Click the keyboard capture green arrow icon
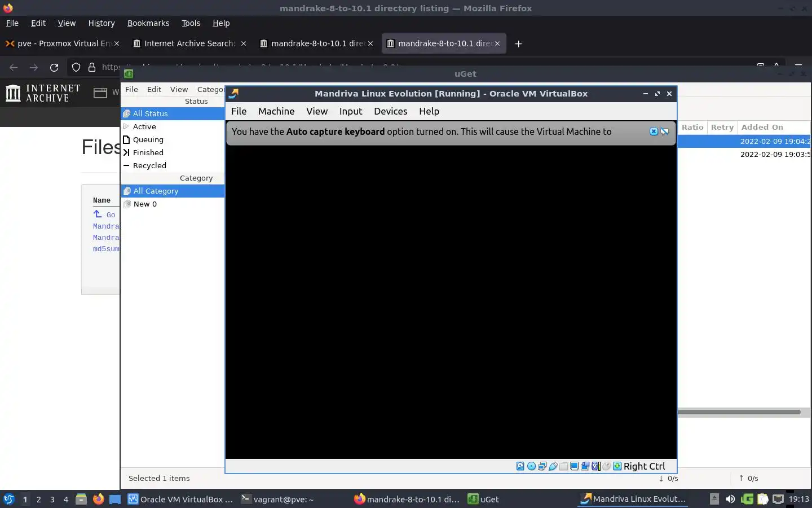 pyautogui.click(x=617, y=466)
